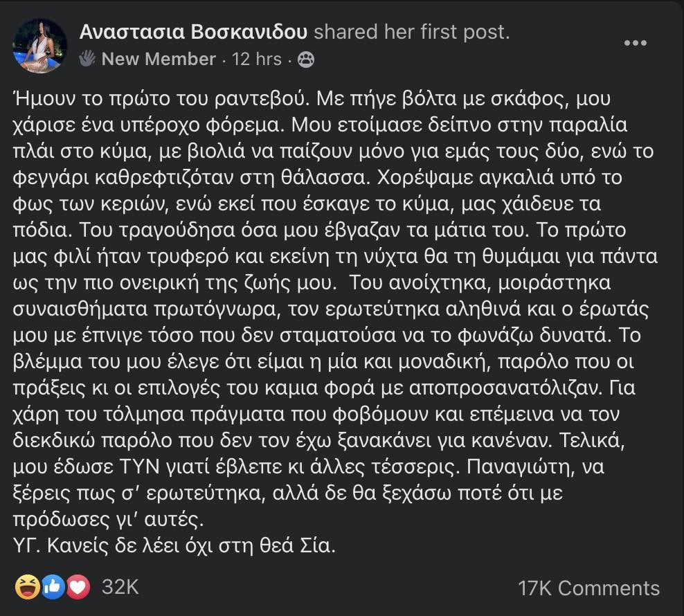The height and width of the screenshot is (616, 684).
Task: Open the 17K Comments link
Action: pos(589,588)
